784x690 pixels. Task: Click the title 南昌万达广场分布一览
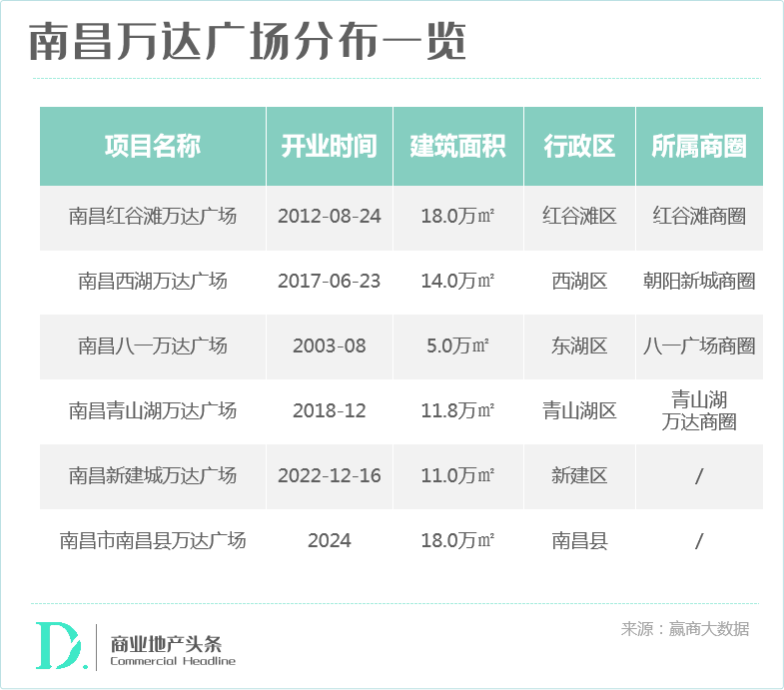pos(248,42)
